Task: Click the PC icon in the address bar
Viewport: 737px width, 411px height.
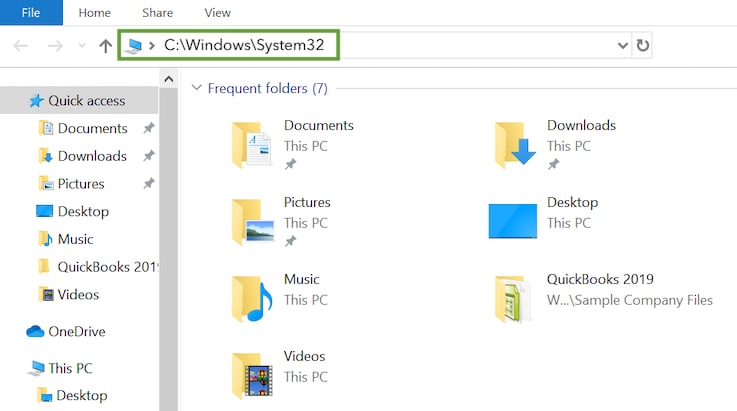Action: (x=133, y=46)
